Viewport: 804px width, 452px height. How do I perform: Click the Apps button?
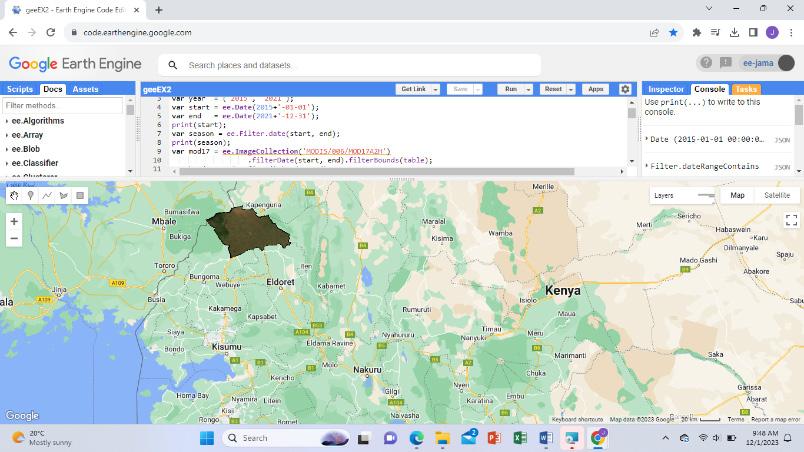[x=595, y=89]
